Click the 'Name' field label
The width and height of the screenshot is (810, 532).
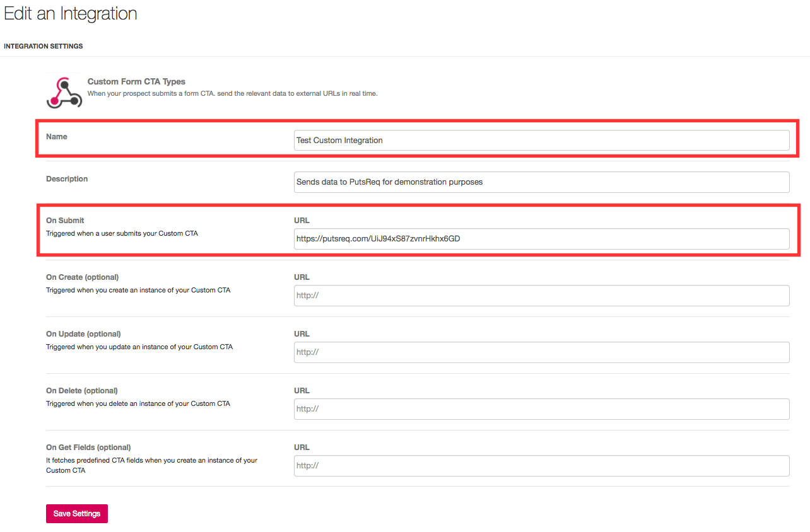(57, 136)
